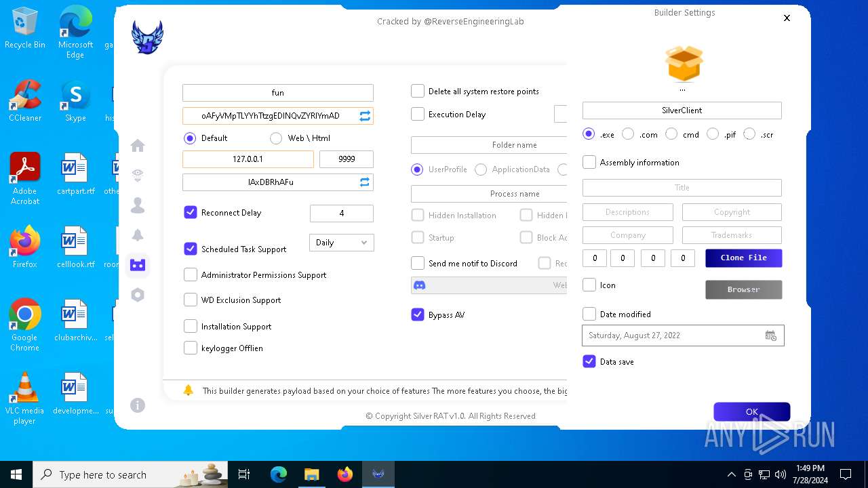This screenshot has height=488, width=868.
Task: Select the builder robot sidebar icon
Action: 138,265
